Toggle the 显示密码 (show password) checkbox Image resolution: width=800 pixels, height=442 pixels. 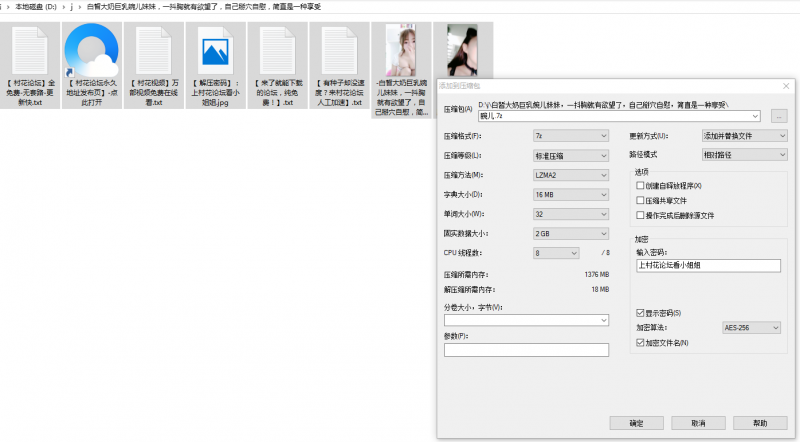(x=640, y=313)
